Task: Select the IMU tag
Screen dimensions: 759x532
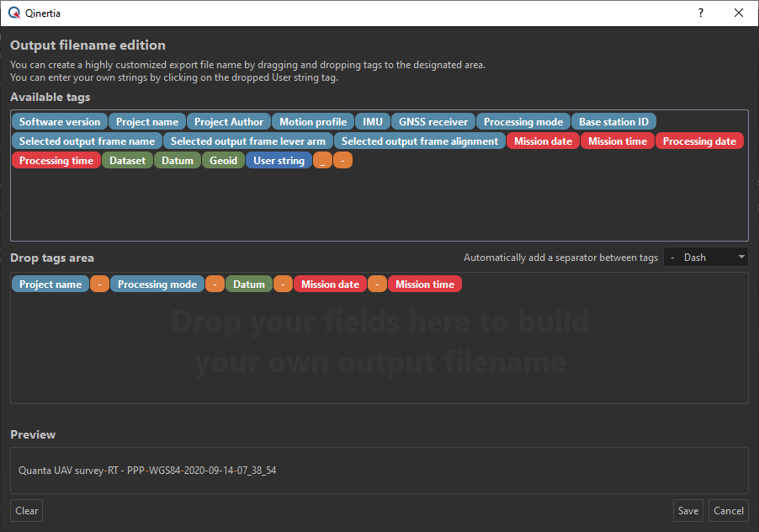Action: pos(373,122)
